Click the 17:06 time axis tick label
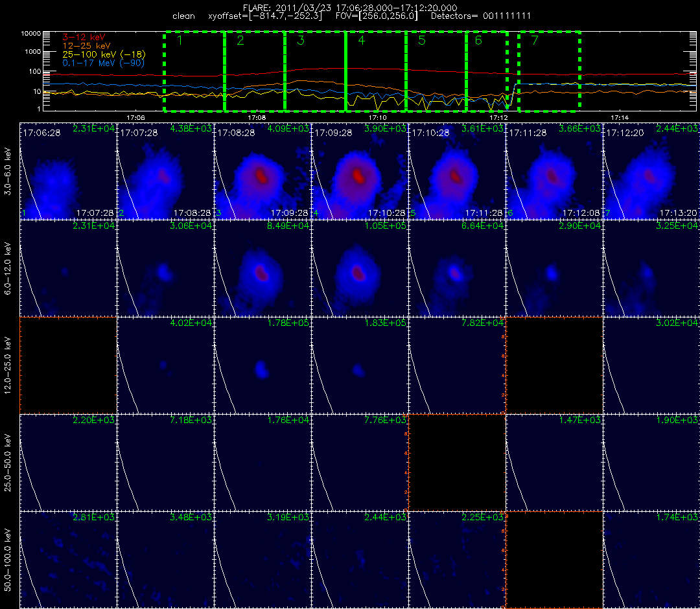The width and height of the screenshot is (700, 609). [x=135, y=117]
